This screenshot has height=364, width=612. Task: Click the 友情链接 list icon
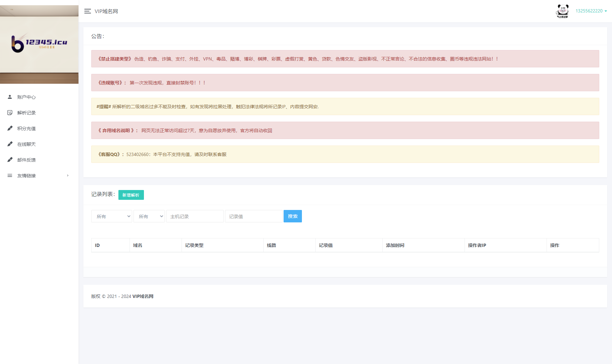click(10, 176)
